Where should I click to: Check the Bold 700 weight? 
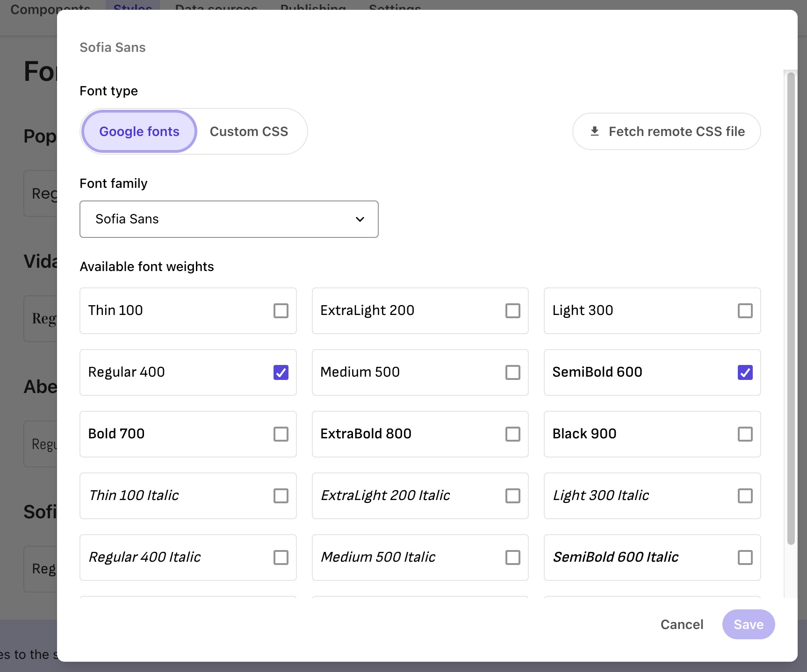(281, 434)
